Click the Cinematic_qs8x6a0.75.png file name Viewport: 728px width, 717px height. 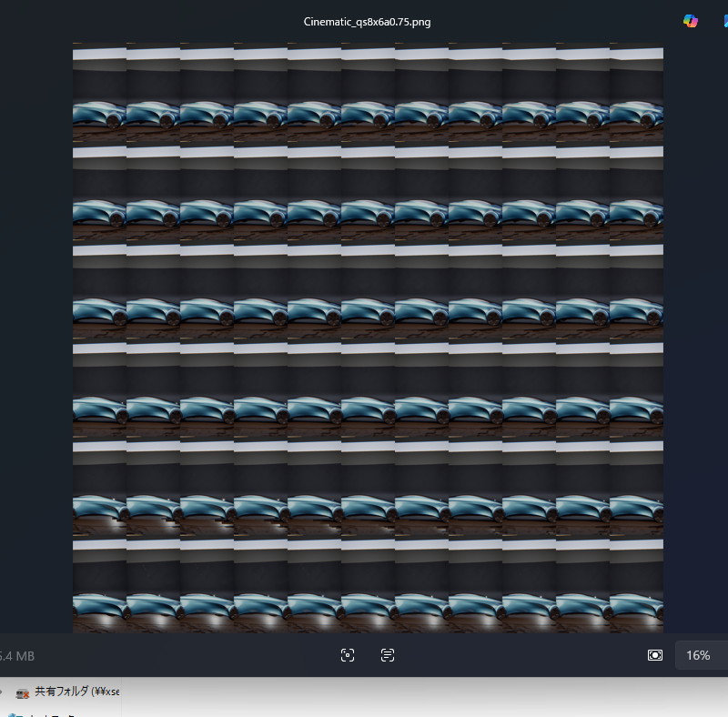pyautogui.click(x=367, y=22)
